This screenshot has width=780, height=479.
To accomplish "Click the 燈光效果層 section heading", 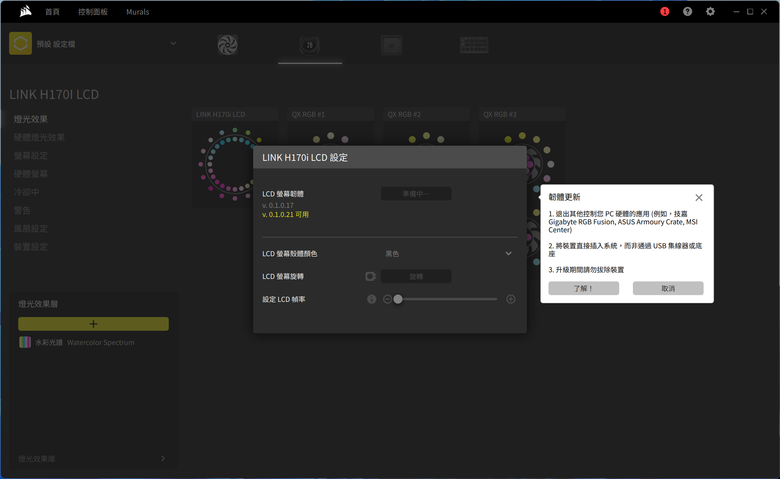I will click(38, 304).
